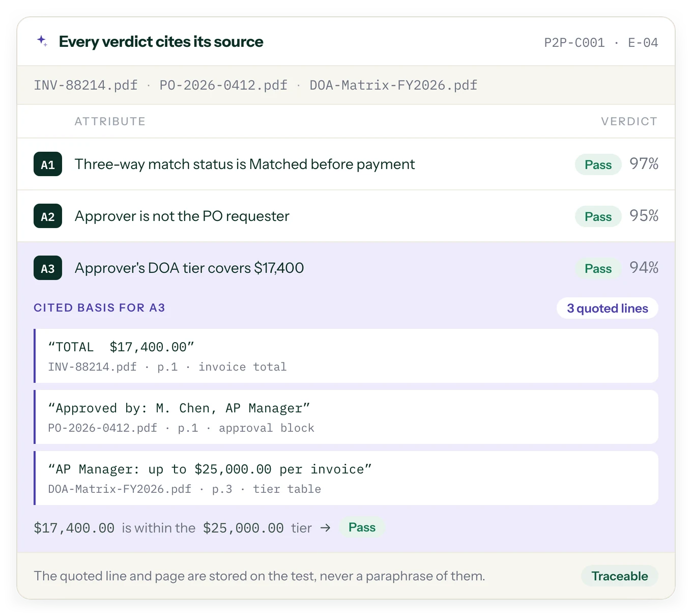Click the ATTRIBUTE column header
The image size is (692, 616).
110,121
